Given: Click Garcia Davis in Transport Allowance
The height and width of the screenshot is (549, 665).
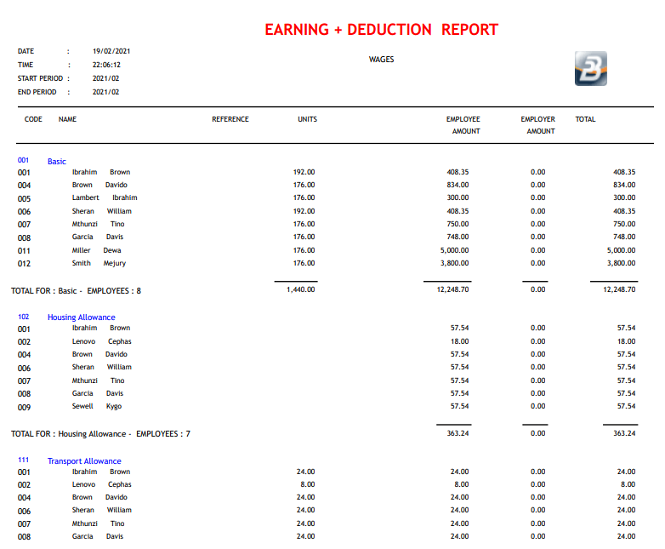Looking at the screenshot, I should (98, 536).
